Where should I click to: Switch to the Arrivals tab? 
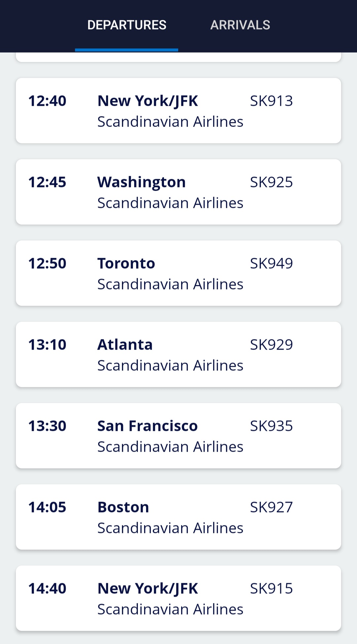click(240, 25)
